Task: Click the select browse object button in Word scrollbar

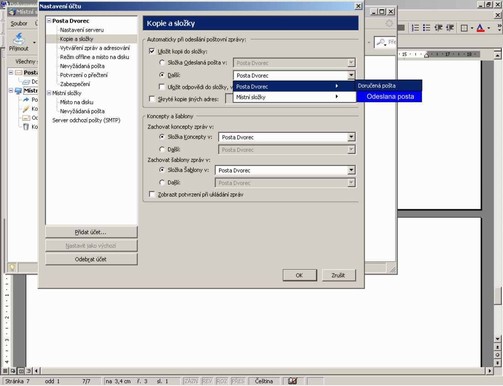Action: coord(497,355)
